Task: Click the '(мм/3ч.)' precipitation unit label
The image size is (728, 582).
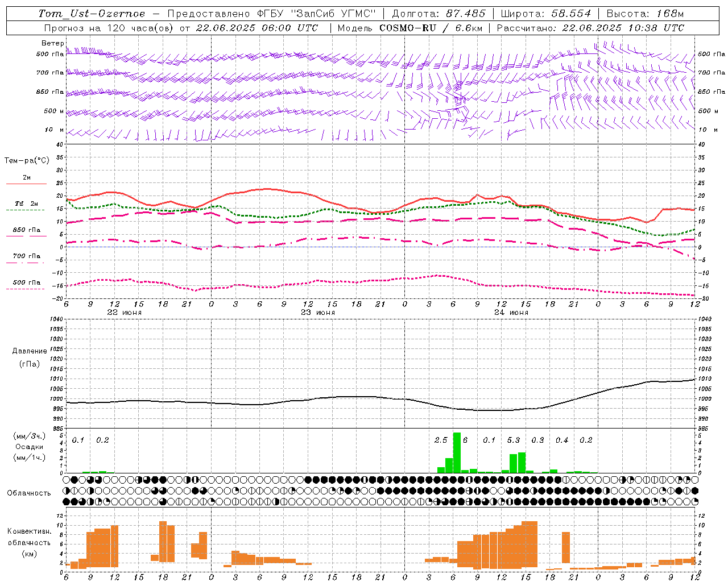Action: 30,436
